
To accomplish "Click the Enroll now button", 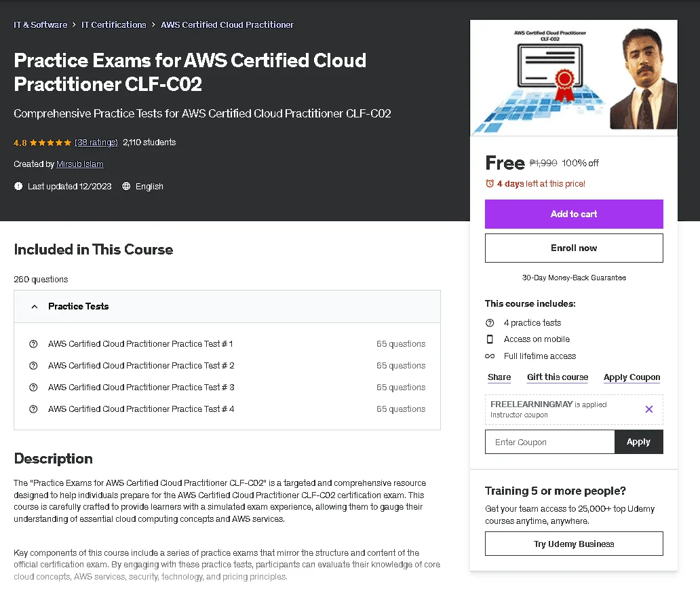I will pyautogui.click(x=574, y=248).
